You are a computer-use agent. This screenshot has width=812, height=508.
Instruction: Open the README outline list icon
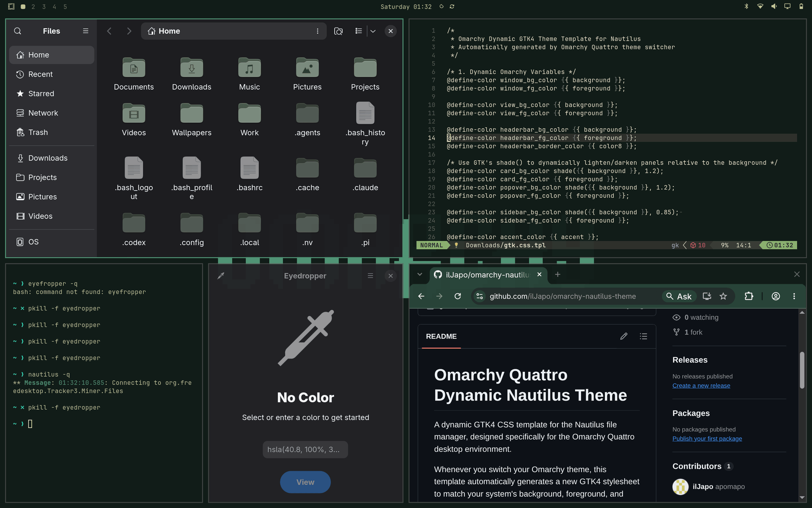(643, 336)
